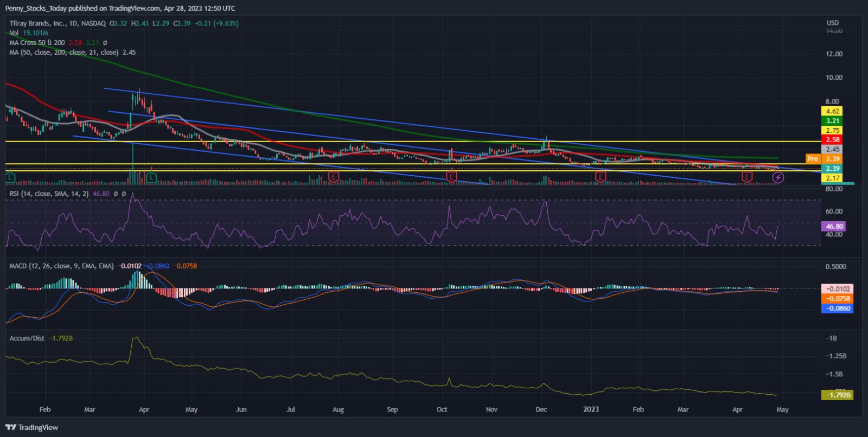Click the USD currency label on price axis

[x=832, y=23]
